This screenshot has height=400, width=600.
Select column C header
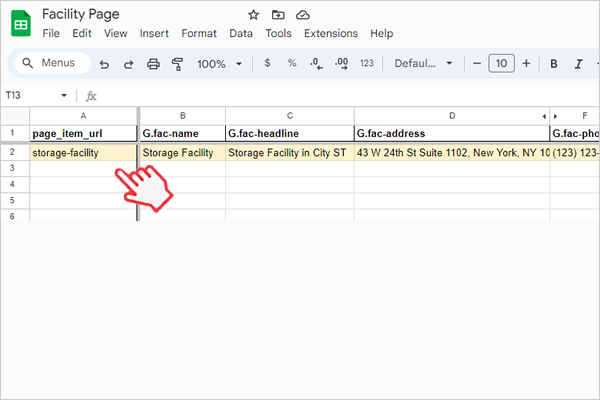pyautogui.click(x=290, y=116)
